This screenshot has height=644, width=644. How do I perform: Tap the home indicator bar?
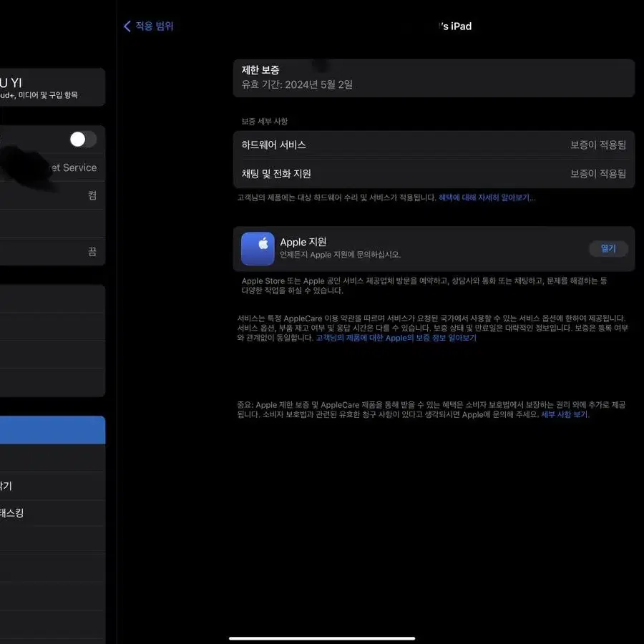[322, 638]
